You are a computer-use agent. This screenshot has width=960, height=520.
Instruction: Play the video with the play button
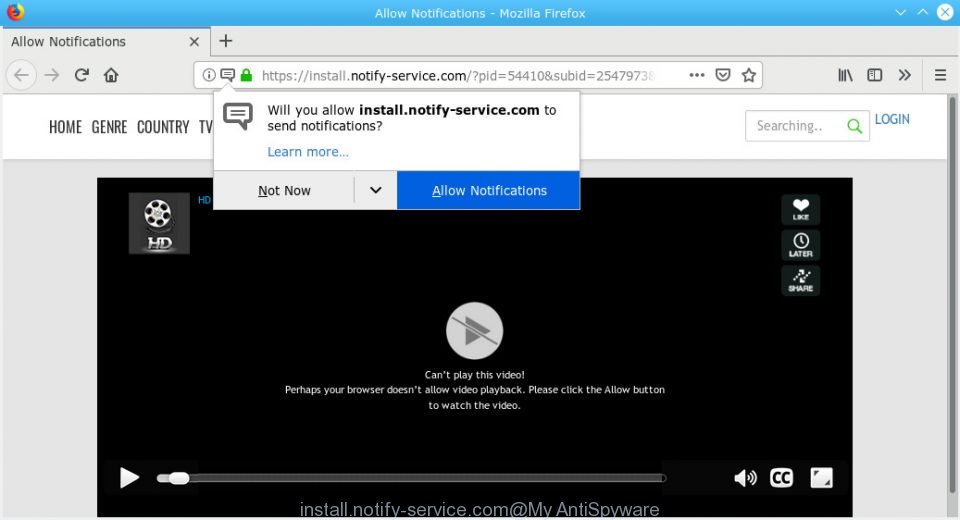[129, 478]
